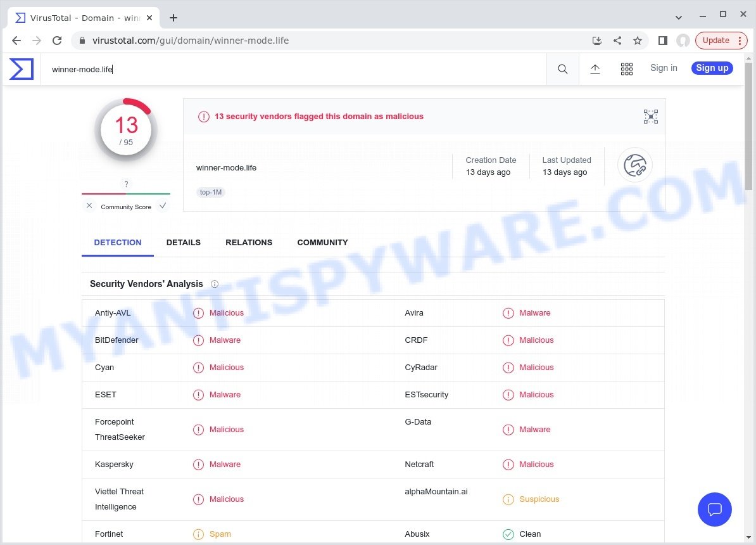Switch to the RELATIONS tab
Viewport: 756px width, 545px height.
pos(249,242)
